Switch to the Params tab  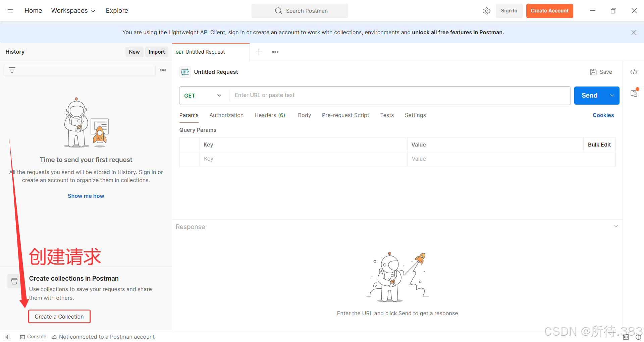tap(189, 115)
